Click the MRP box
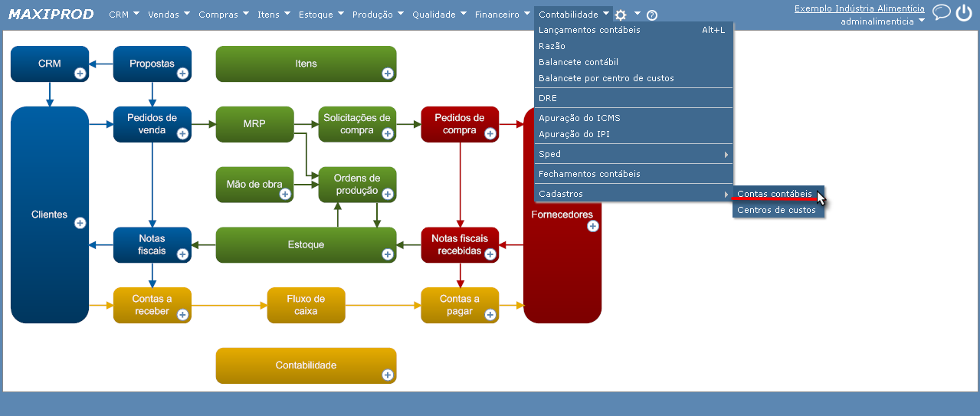The height and width of the screenshot is (416, 980). (x=255, y=124)
